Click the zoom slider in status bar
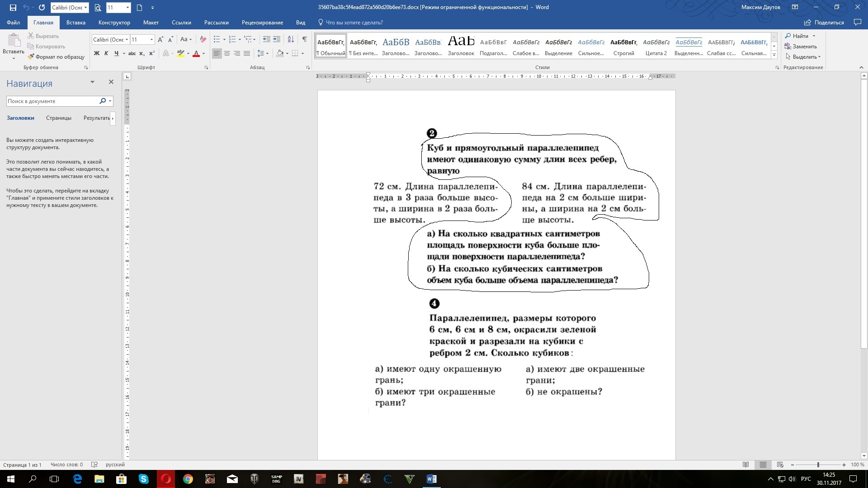The width and height of the screenshot is (868, 488). (x=818, y=465)
